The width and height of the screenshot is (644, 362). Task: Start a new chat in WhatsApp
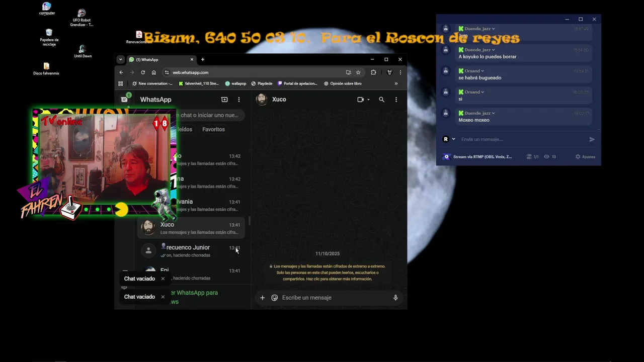224,100
